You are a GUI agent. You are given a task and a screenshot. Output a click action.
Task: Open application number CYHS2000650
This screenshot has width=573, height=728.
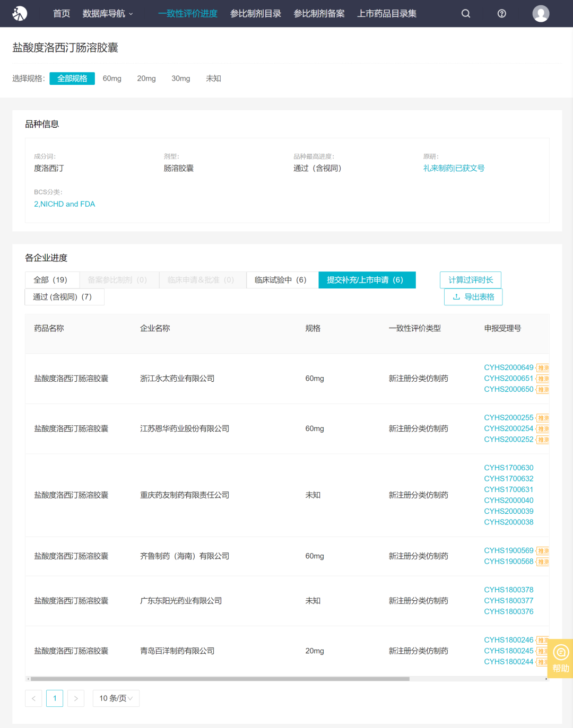[509, 389]
